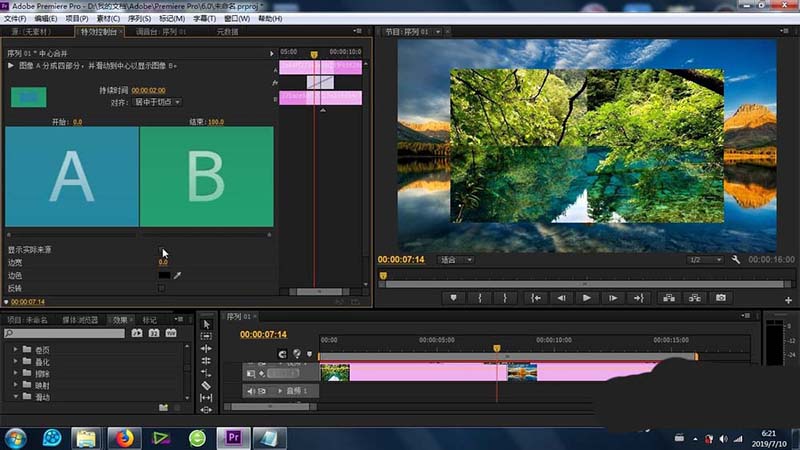The width and height of the screenshot is (800, 450).
Task: Expand the 擦除 effects folder
Action: 15,373
